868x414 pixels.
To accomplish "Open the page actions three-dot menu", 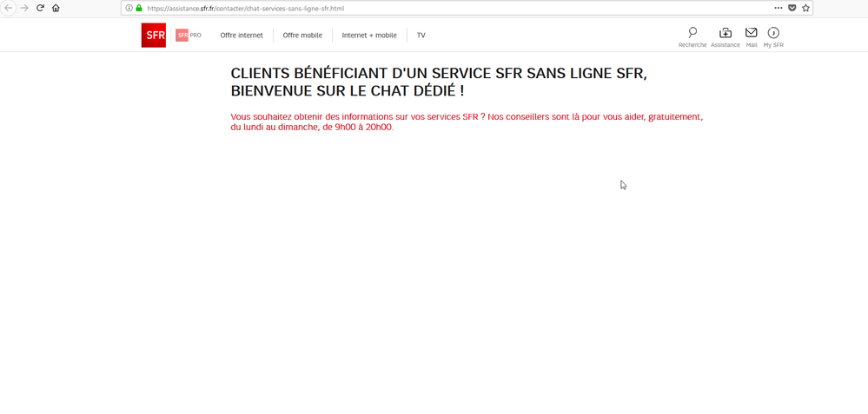I will pos(779,8).
